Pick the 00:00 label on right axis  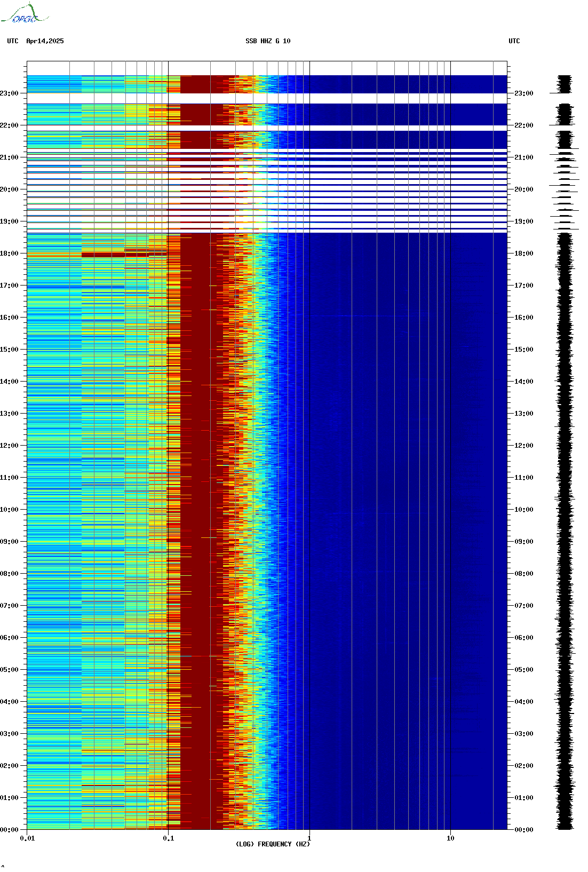(x=523, y=830)
